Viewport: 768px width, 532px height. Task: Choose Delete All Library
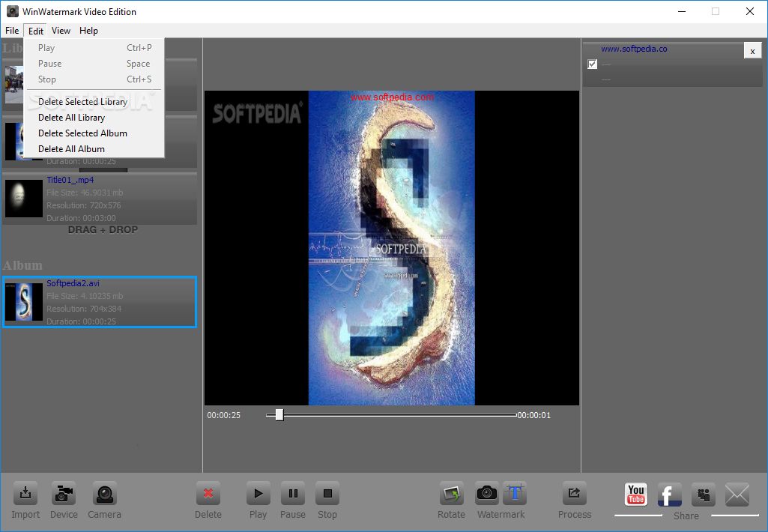tap(94, 118)
